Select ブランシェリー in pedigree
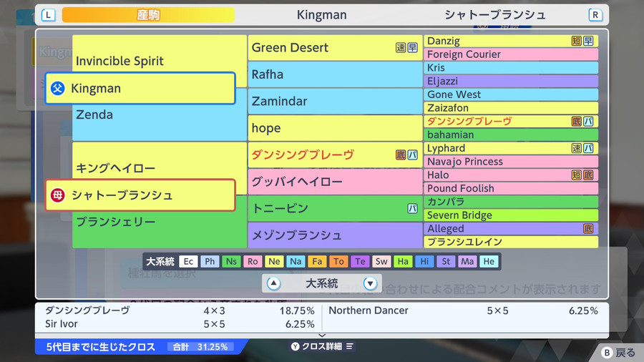 (160, 222)
